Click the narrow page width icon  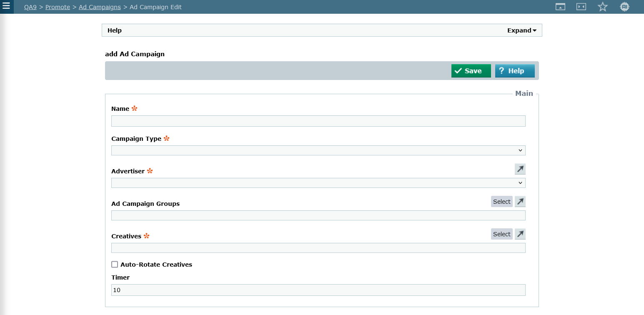pos(581,7)
